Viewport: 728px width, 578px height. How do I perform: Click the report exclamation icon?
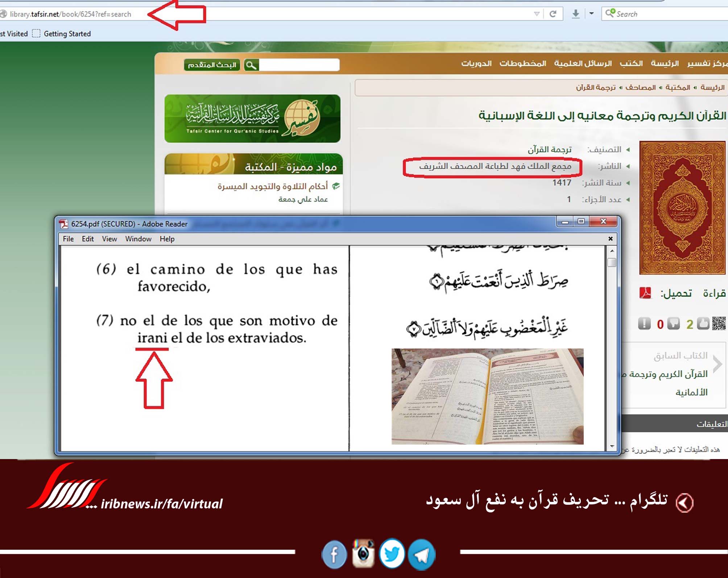[x=644, y=323]
